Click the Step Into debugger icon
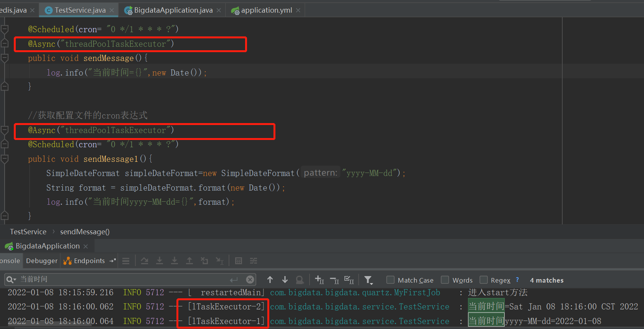 [x=160, y=261]
